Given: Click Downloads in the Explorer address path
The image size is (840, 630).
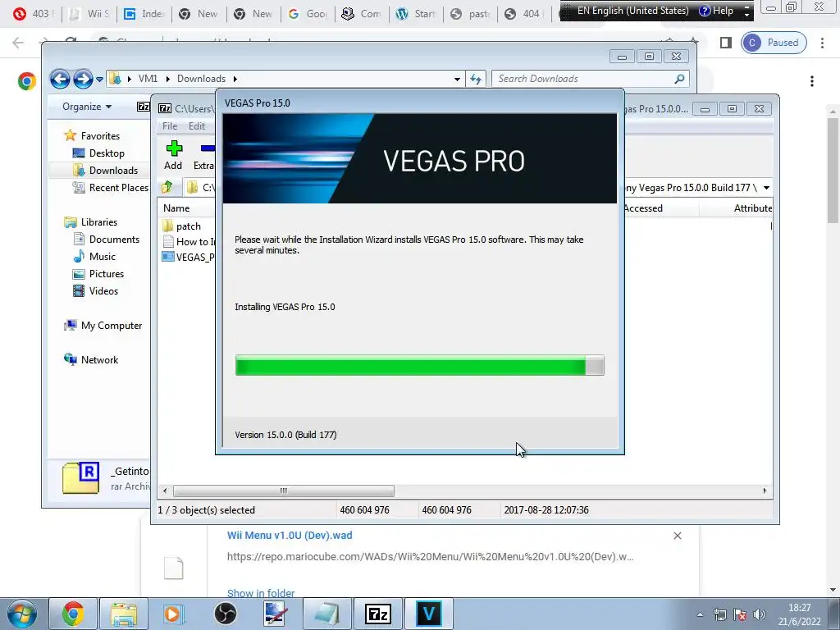Looking at the screenshot, I should (x=202, y=79).
